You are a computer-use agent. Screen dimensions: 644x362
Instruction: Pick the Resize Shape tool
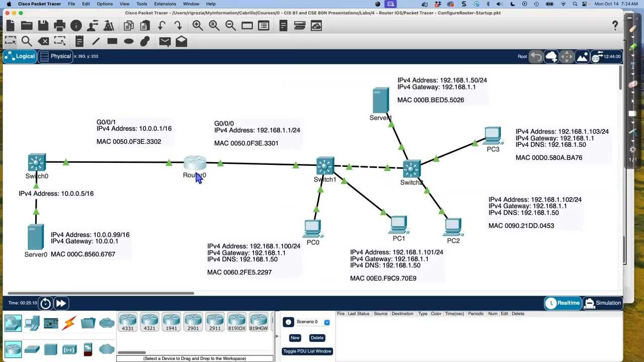[60, 42]
